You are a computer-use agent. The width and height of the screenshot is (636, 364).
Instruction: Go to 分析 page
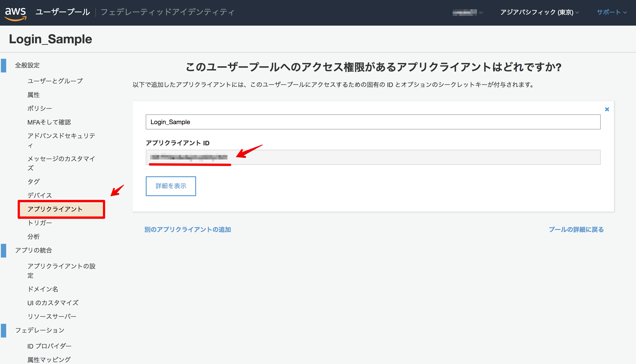(x=34, y=237)
